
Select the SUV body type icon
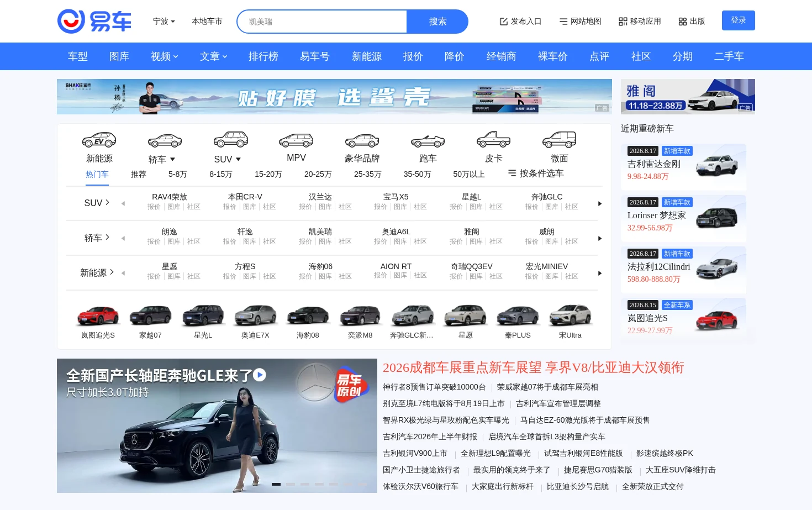tap(230, 139)
